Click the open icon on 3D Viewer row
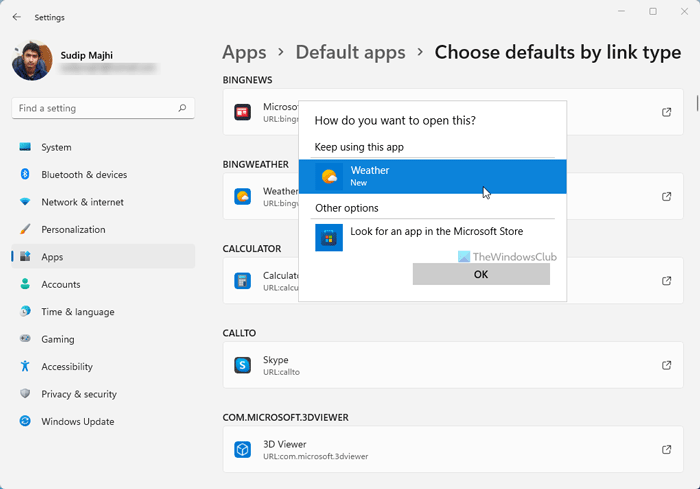This screenshot has height=489, width=700. point(667,449)
